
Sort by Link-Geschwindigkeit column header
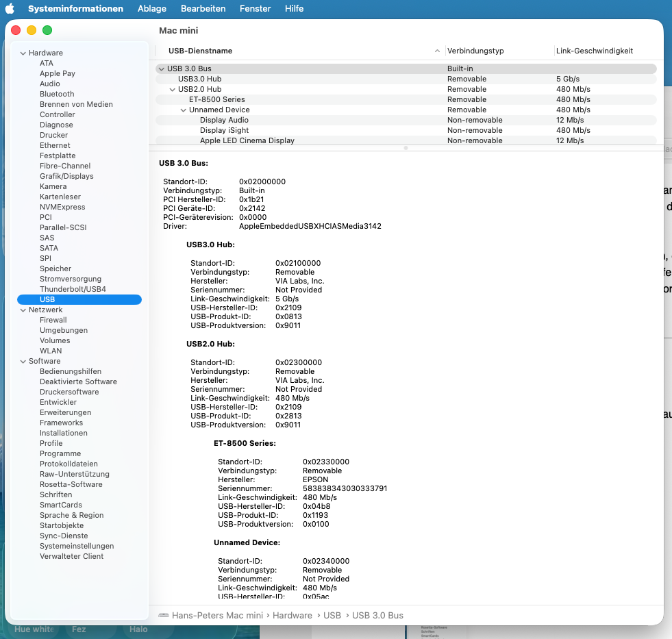594,51
